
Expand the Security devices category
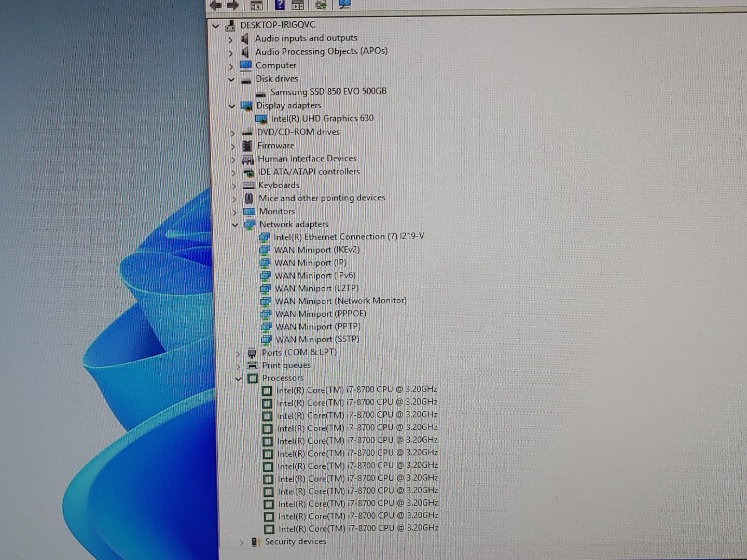(242, 543)
